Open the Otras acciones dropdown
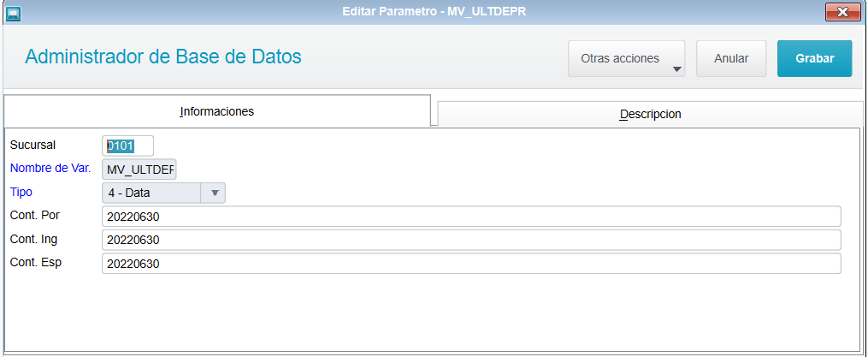 [626, 58]
